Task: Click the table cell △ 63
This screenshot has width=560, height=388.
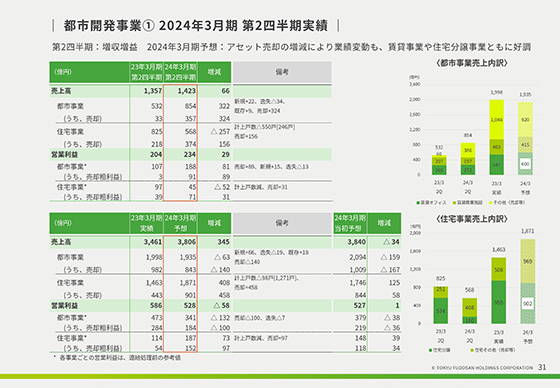Action: click(x=222, y=257)
